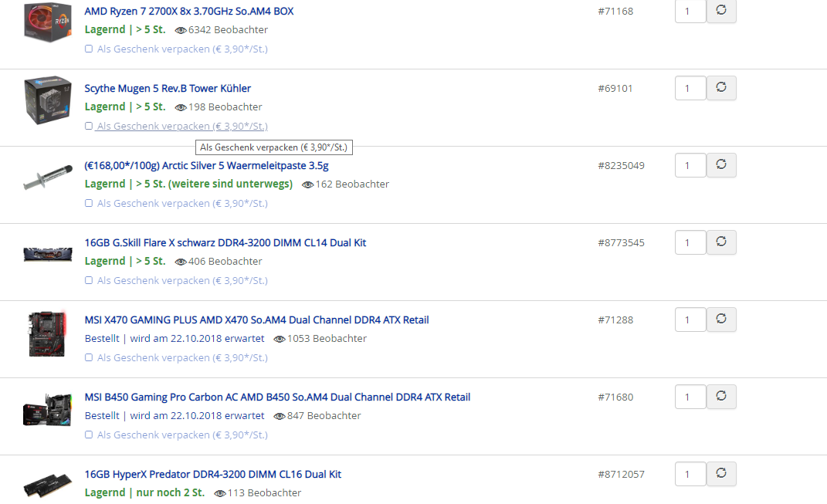Focus quantity field for MSI B450 Gaming Pro
827x504 pixels.
(x=690, y=397)
